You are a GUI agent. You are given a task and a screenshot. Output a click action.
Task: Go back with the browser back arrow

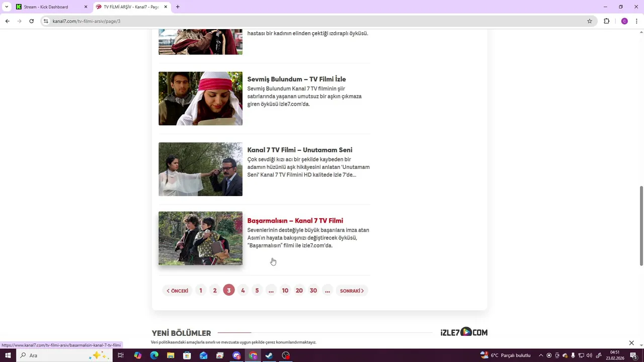pyautogui.click(x=7, y=21)
